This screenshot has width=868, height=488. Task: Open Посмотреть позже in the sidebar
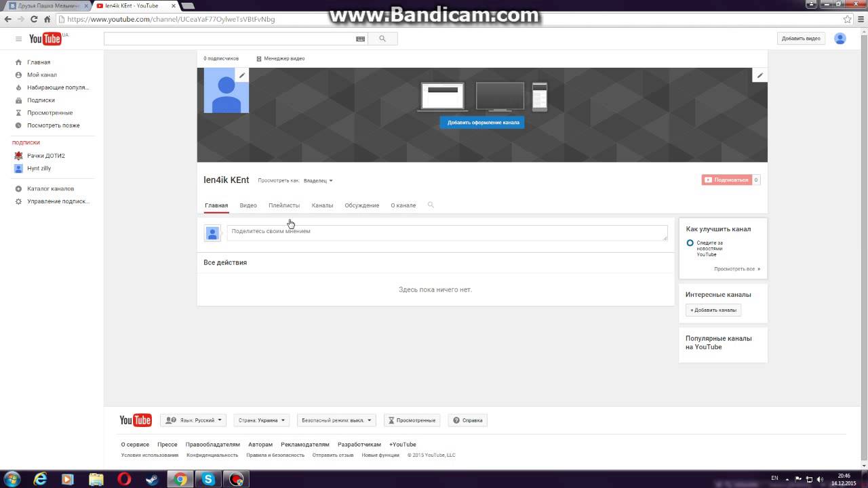click(x=54, y=125)
